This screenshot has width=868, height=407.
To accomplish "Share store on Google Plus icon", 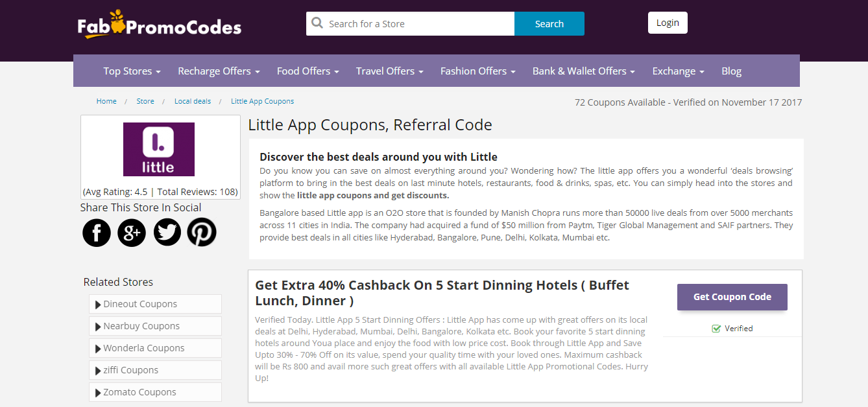I will (x=132, y=232).
